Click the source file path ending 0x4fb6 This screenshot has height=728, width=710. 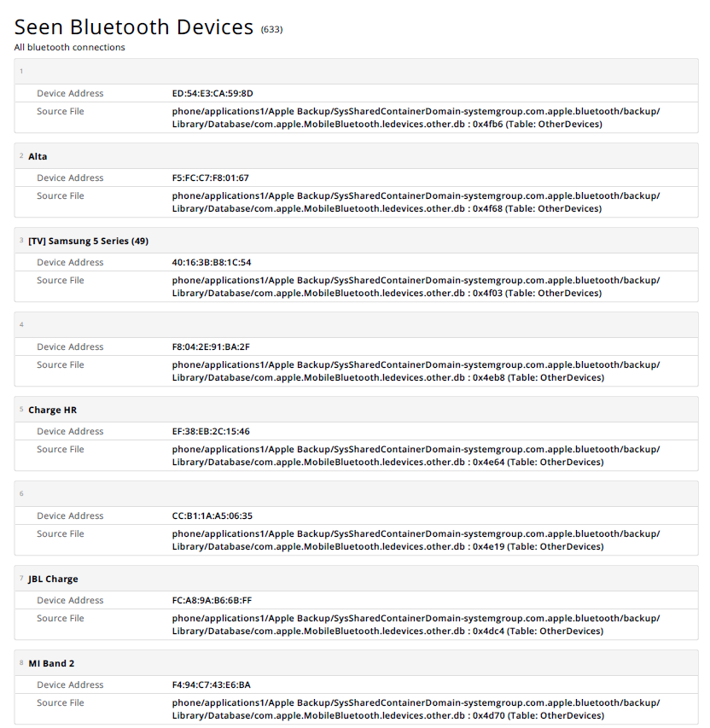(x=416, y=118)
